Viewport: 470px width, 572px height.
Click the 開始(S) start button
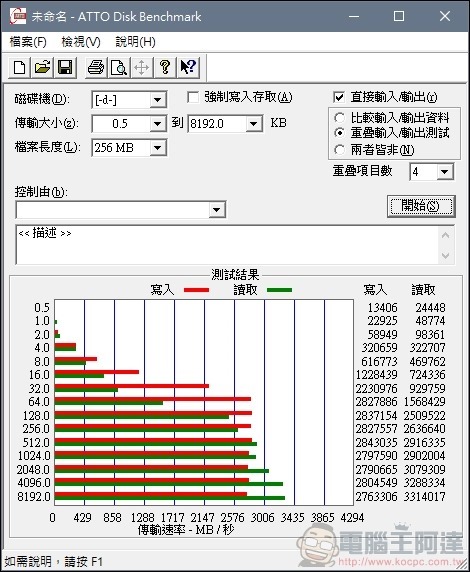(421, 206)
